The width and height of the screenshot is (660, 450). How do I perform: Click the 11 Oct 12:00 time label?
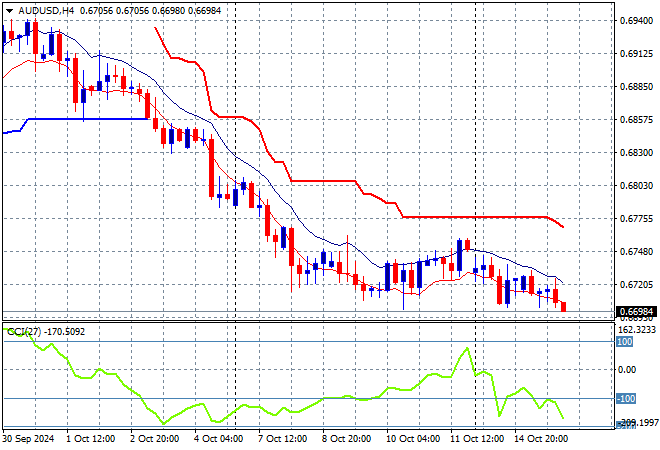(x=477, y=439)
